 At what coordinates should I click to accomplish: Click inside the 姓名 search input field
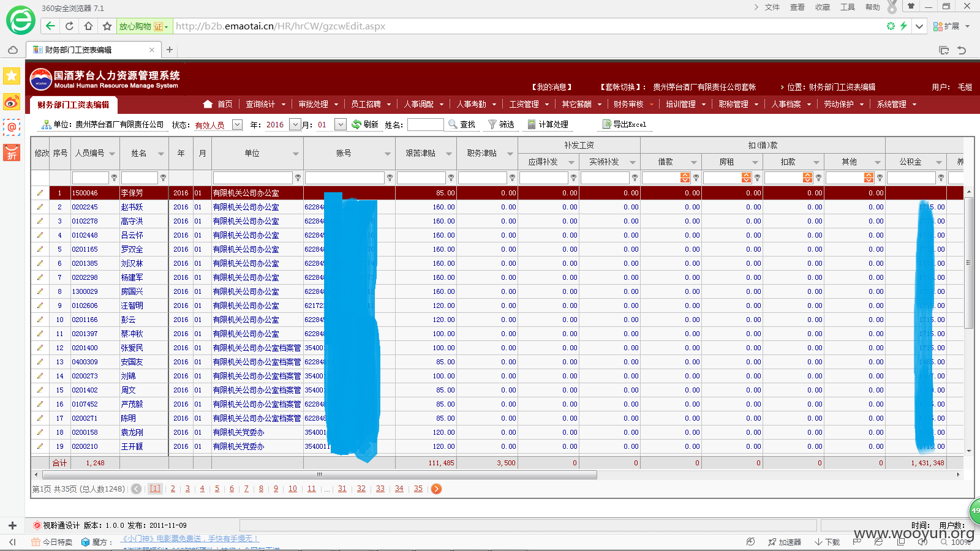[425, 125]
